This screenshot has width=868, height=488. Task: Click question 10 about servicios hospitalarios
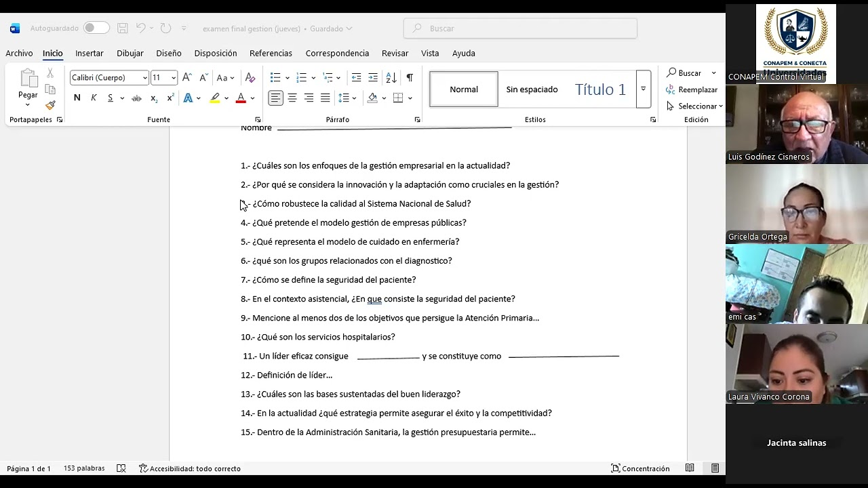tap(318, 337)
